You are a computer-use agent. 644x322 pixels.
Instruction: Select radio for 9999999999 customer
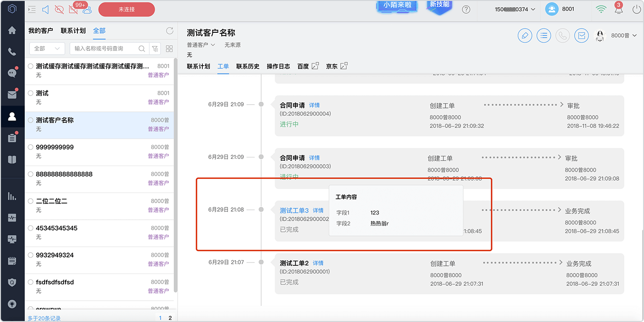pyautogui.click(x=30, y=147)
